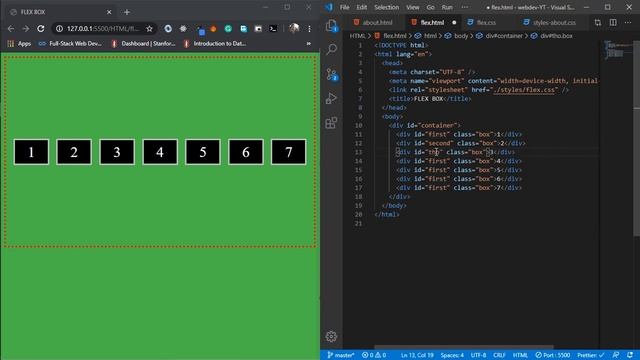Expand the hidden menu items ellipsis

(x=465, y=7)
